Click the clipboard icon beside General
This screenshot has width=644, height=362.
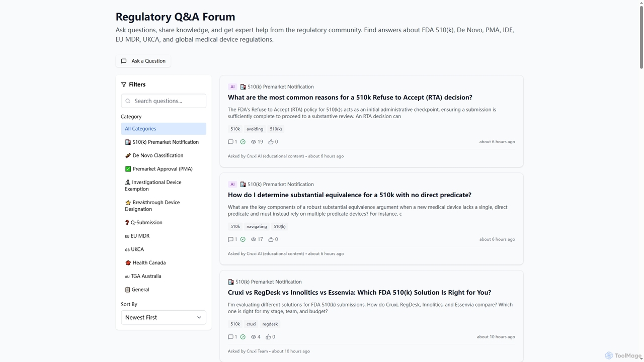[x=127, y=290]
